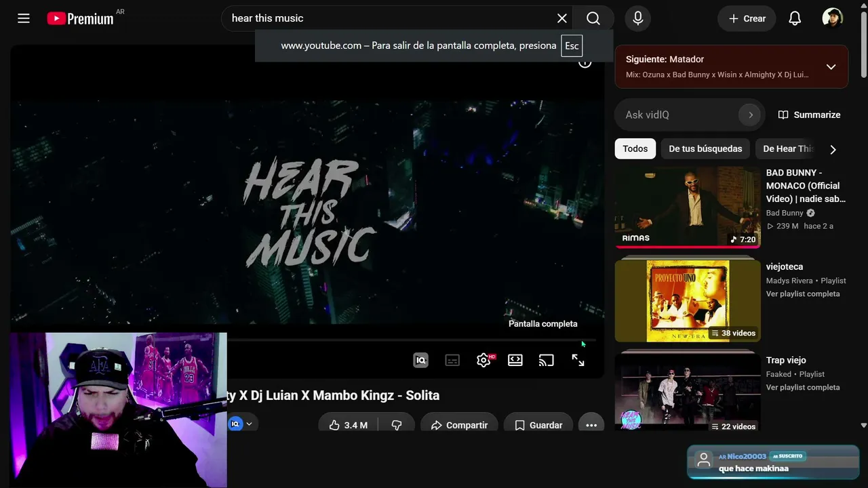Save the video with Guardar
The height and width of the screenshot is (488, 868).
click(538, 425)
